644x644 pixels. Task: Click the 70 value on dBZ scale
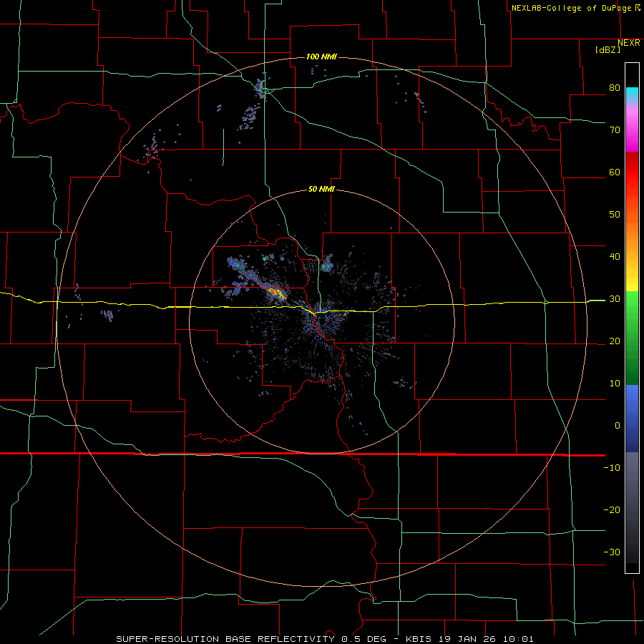tap(615, 130)
